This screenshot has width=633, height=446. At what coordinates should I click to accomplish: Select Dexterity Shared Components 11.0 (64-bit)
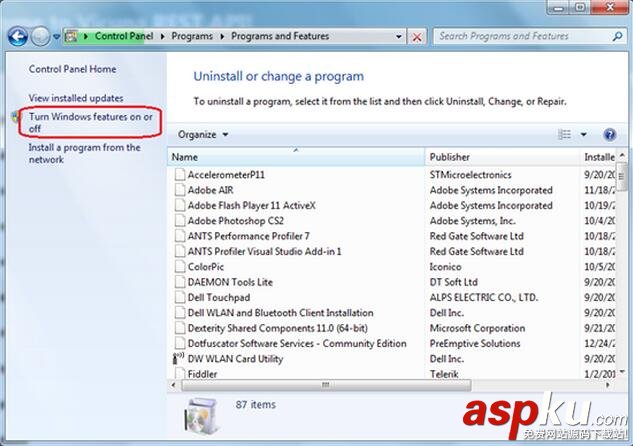coord(278,328)
